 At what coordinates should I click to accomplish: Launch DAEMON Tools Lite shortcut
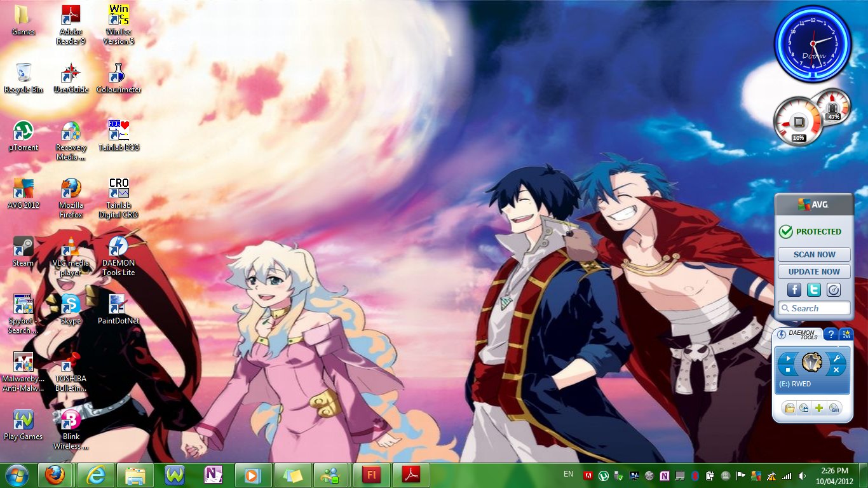(119, 256)
